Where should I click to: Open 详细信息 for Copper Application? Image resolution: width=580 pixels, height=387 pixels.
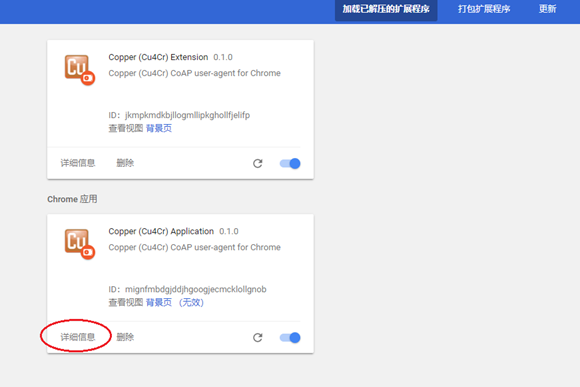(78, 337)
